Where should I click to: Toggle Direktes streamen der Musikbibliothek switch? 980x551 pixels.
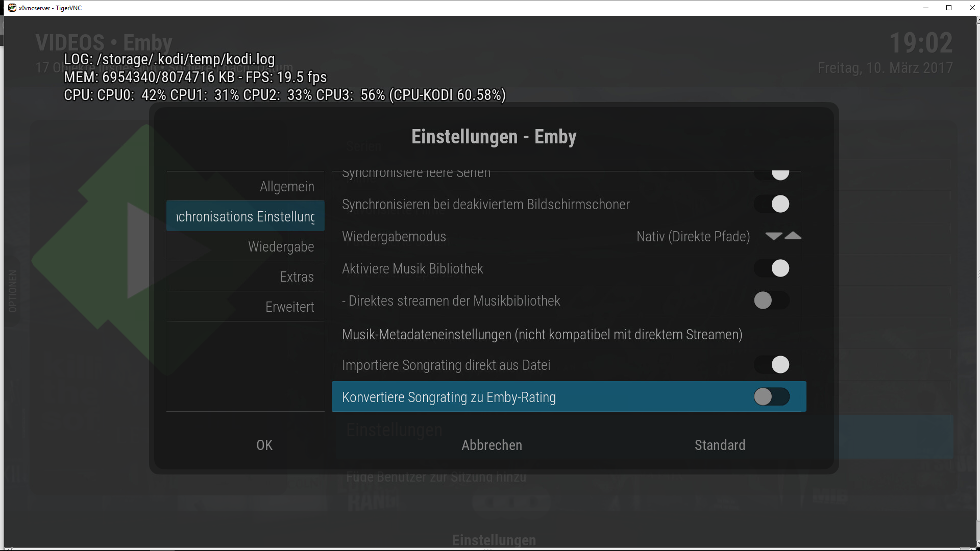[x=772, y=300]
